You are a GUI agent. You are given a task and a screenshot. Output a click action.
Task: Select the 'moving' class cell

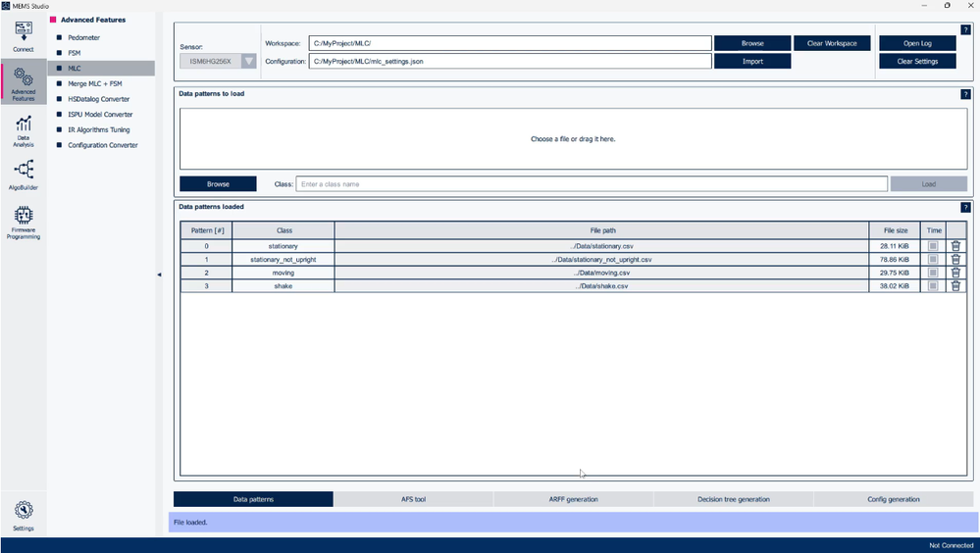pos(284,273)
